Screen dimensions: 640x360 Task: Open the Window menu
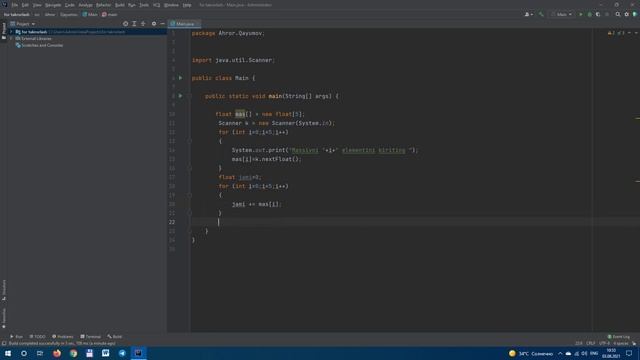pos(171,5)
